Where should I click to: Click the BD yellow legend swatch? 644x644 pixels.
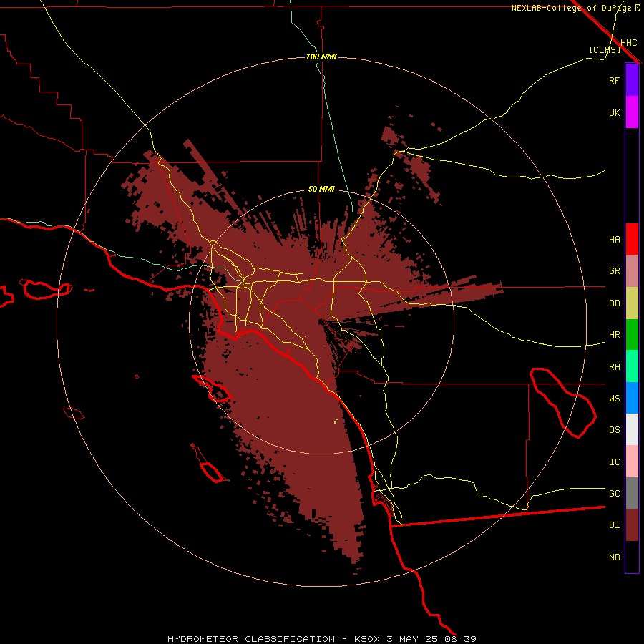pos(632,303)
